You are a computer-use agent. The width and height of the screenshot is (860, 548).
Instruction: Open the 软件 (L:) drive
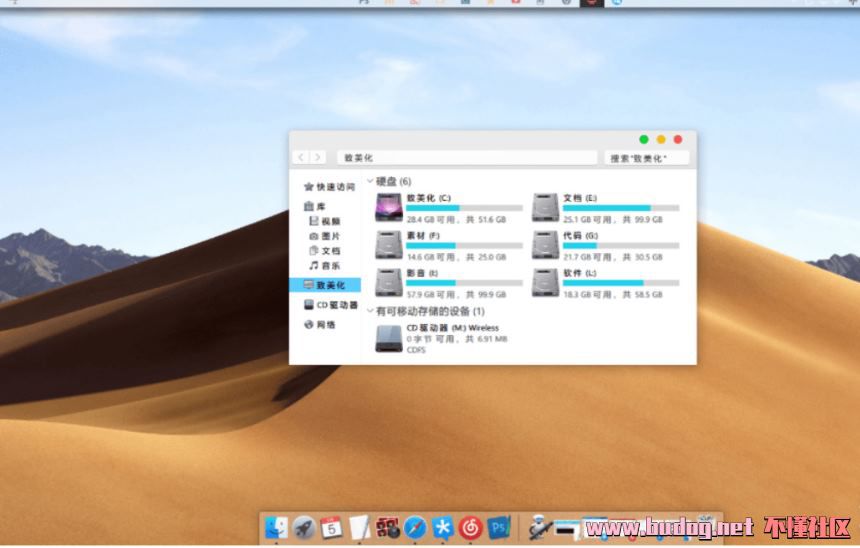click(545, 282)
